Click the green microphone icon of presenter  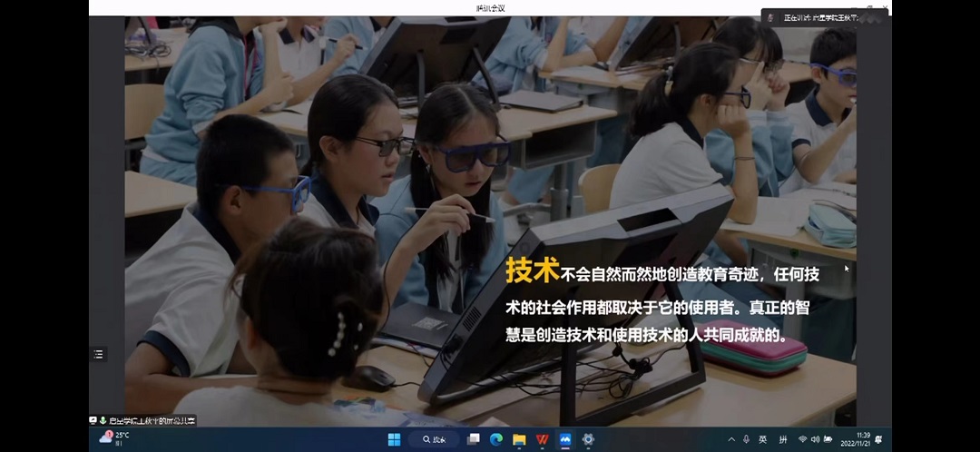coord(103,420)
